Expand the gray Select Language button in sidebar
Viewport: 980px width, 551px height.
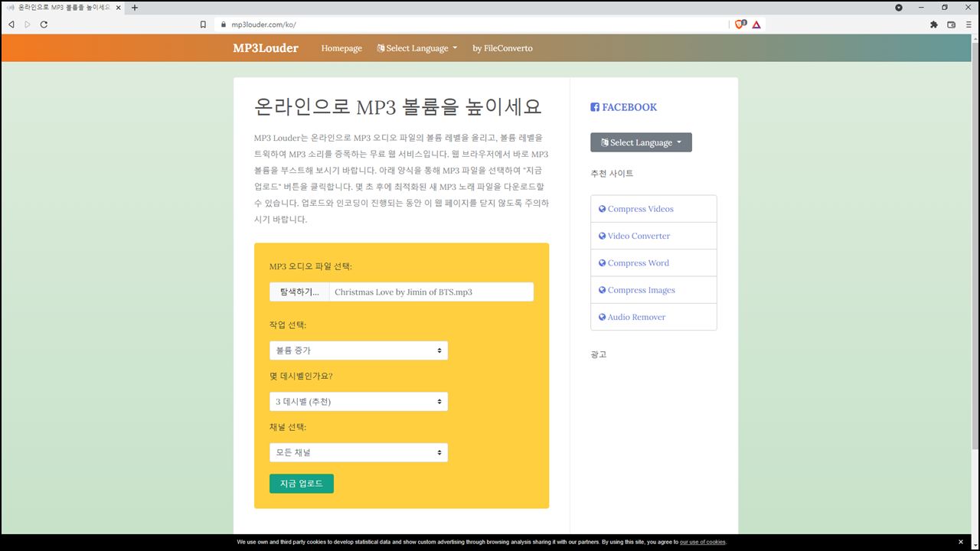(x=641, y=142)
